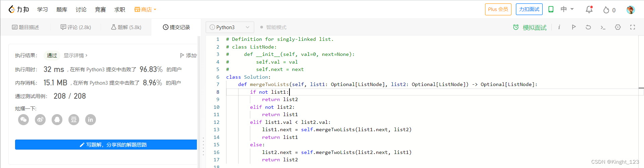Go to the 学习 menu
The image size is (644, 168).
[42, 9]
